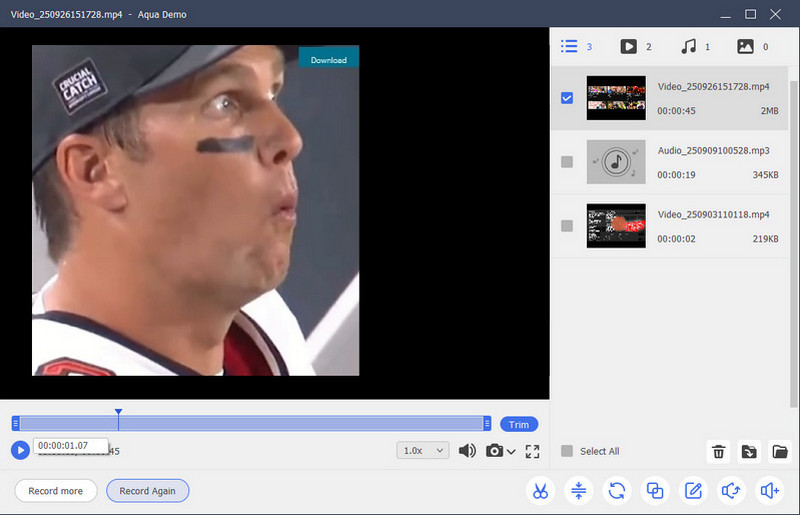Enable the Select All checkbox
This screenshot has width=800, height=515.
coord(567,451)
